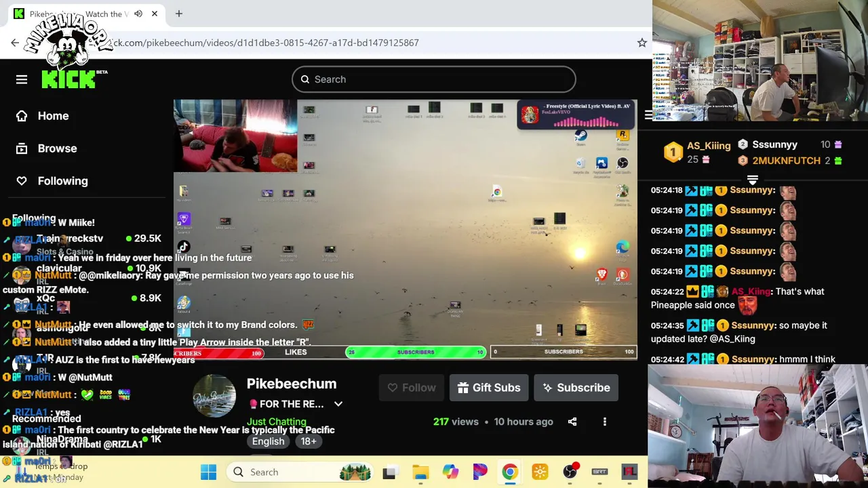The height and width of the screenshot is (488, 868).
Task: Click the share icon
Action: [572, 422]
